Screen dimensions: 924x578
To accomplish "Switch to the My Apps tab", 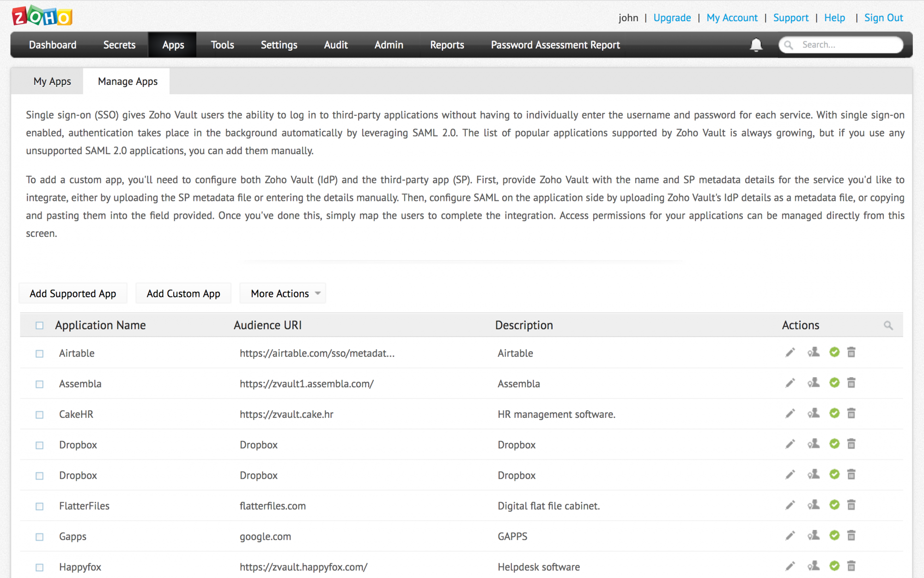I will click(52, 82).
